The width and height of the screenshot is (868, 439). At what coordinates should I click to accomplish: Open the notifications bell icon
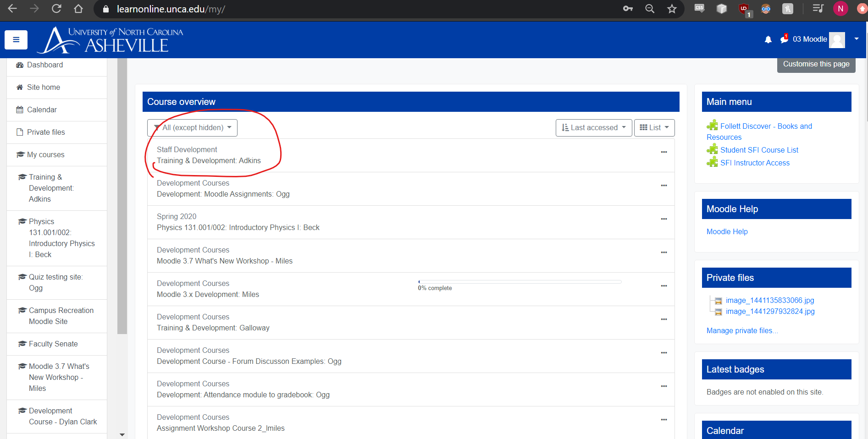pos(768,40)
